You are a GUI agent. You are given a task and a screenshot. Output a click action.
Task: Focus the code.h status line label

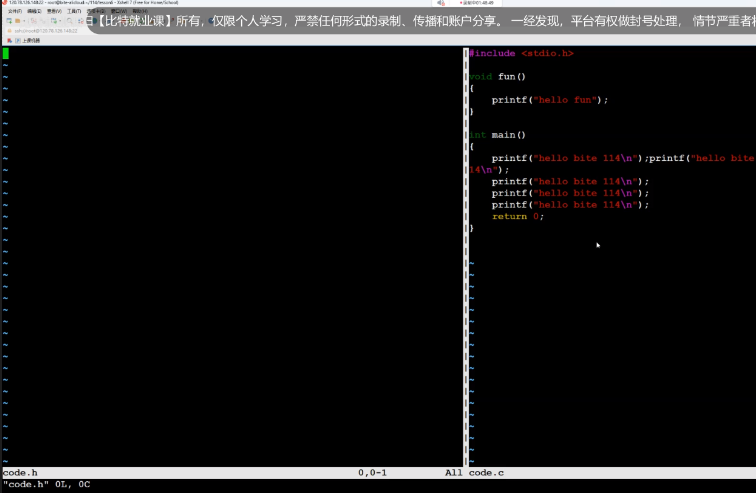pyautogui.click(x=20, y=472)
